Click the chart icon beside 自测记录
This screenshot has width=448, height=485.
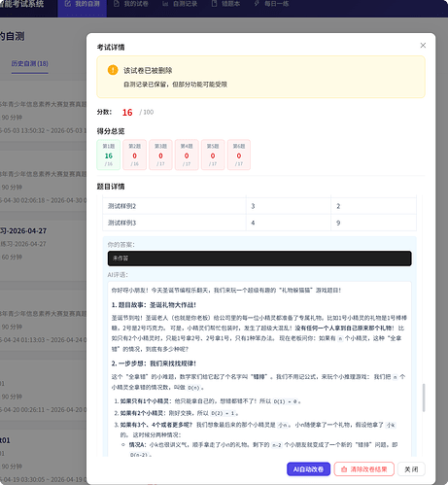coord(165,4)
